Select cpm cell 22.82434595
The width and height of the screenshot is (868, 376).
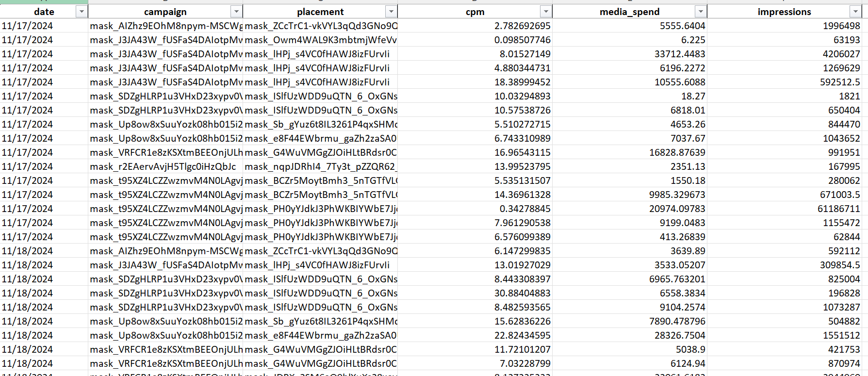pyautogui.click(x=475, y=335)
